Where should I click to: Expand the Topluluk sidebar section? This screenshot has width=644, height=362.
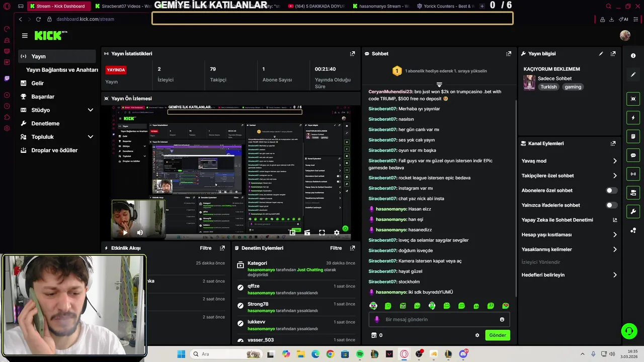pyautogui.click(x=90, y=137)
